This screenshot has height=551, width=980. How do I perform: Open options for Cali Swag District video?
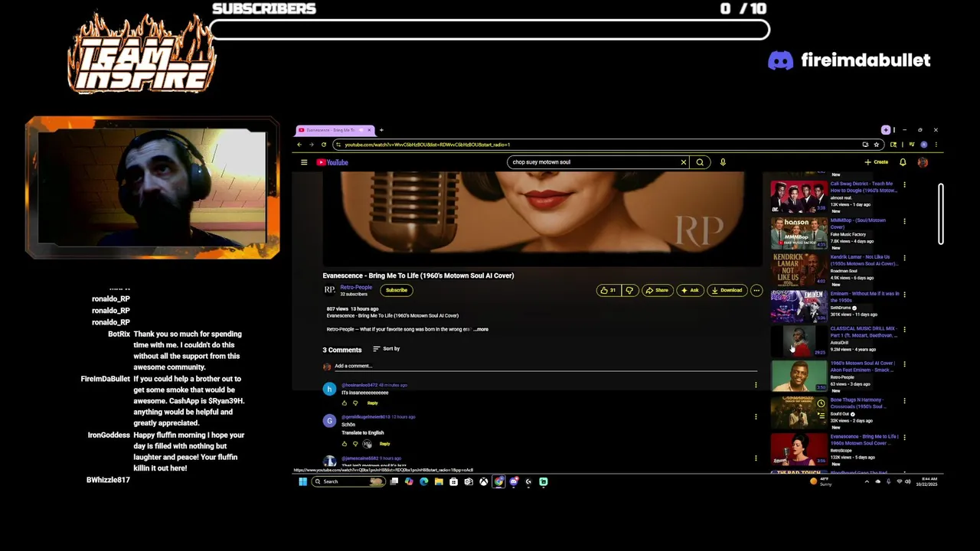[x=904, y=184]
